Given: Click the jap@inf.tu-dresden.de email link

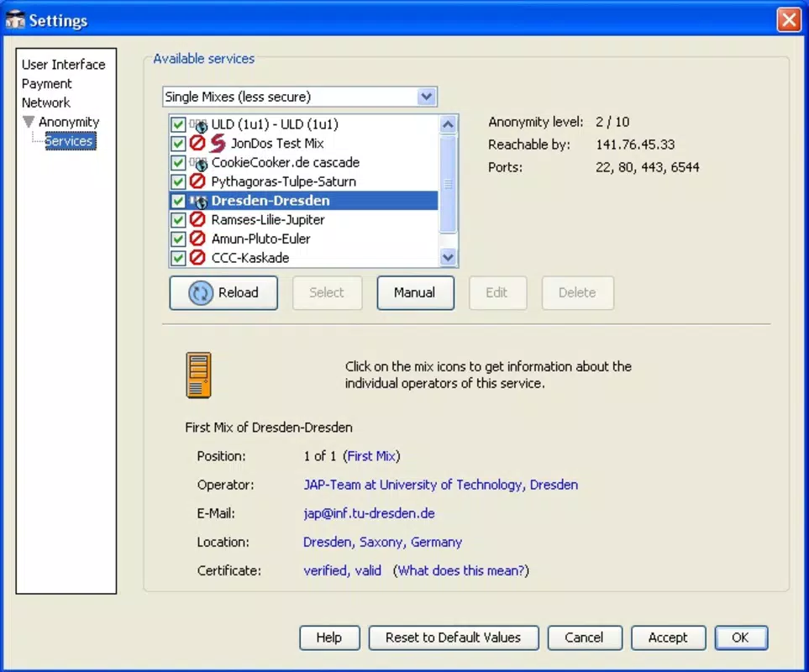Looking at the screenshot, I should click(x=369, y=513).
